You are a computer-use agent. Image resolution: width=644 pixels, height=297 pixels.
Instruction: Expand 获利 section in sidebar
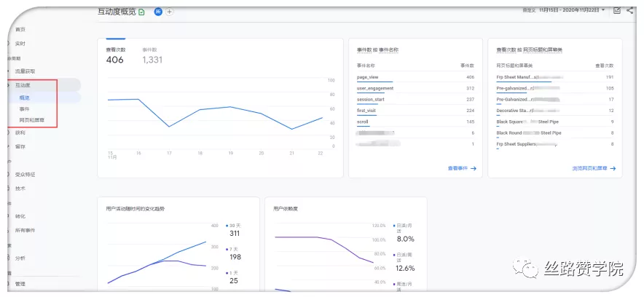pos(20,133)
